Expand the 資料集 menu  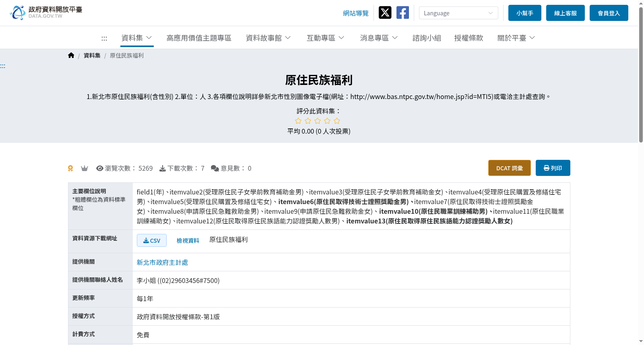(137, 38)
